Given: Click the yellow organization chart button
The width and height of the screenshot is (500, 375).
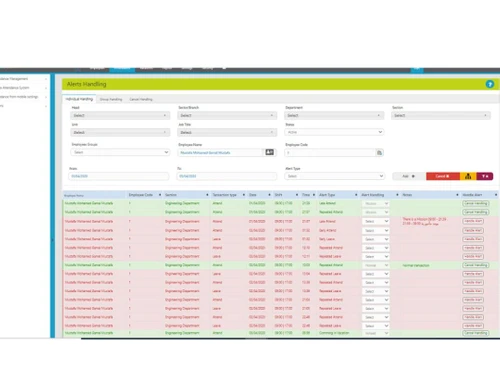Looking at the screenshot, I should coord(468,176).
